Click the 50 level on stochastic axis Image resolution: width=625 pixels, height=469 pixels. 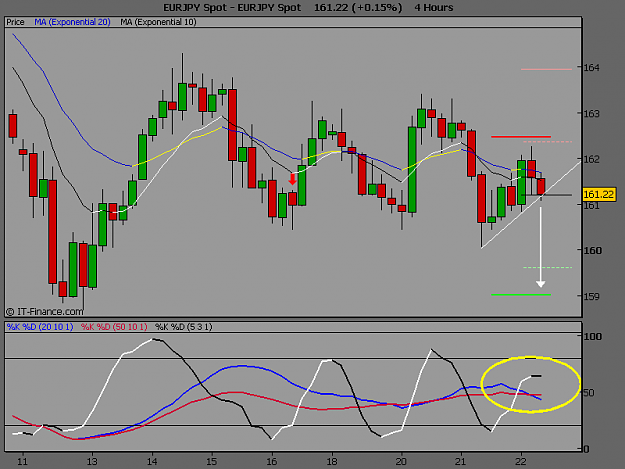(x=589, y=393)
